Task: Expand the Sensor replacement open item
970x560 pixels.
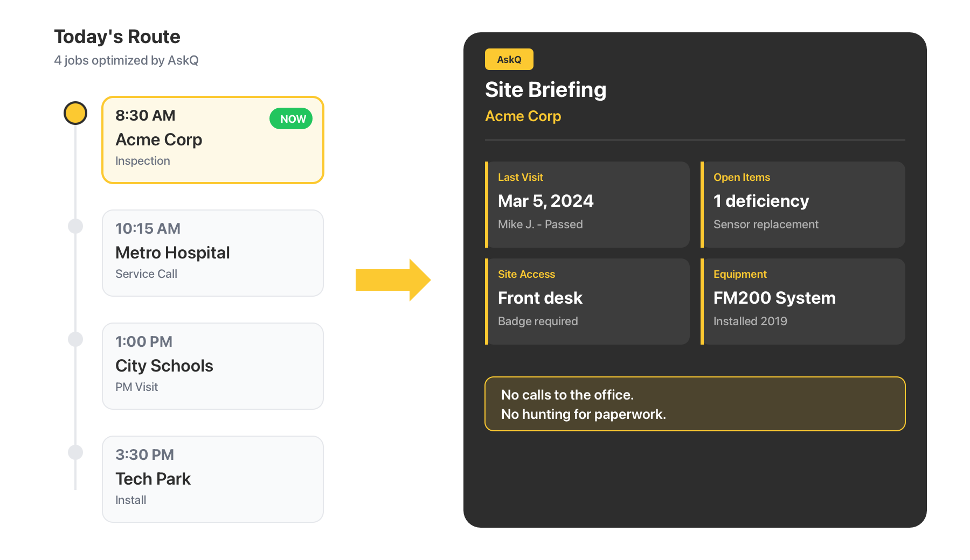Action: 765,224
